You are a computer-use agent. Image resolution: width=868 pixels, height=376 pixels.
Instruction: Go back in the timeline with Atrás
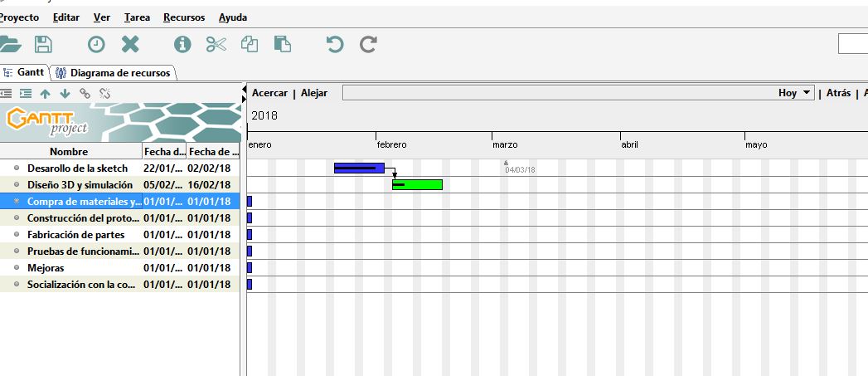pos(838,93)
